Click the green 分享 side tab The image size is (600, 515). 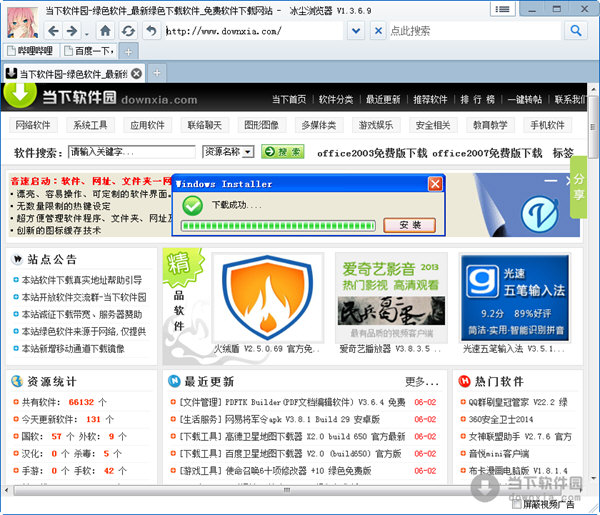(x=579, y=187)
